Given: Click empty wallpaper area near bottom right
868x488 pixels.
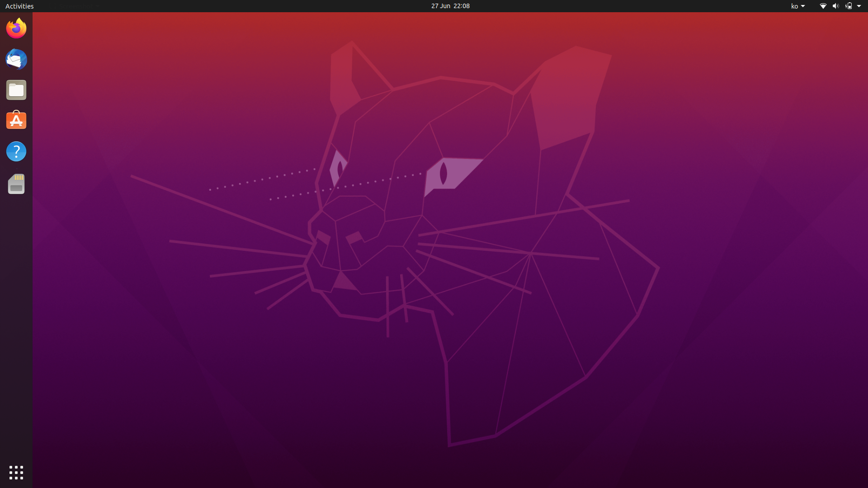Looking at the screenshot, I should (x=769, y=429).
